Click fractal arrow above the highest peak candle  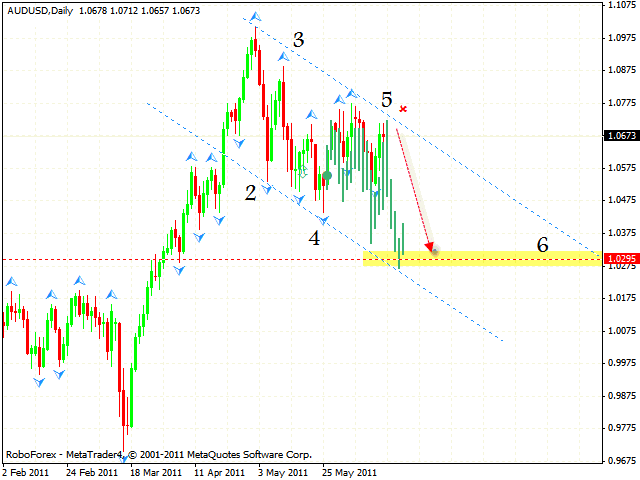256,17
